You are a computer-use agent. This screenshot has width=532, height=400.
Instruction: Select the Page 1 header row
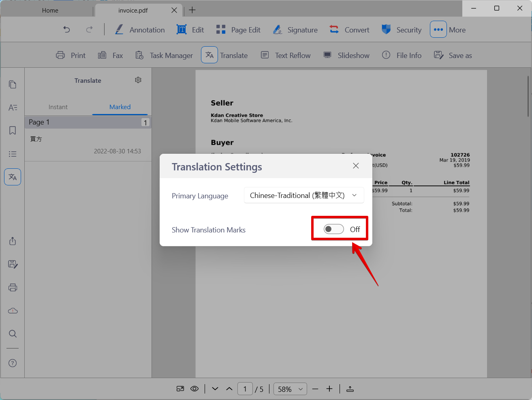[x=88, y=122]
